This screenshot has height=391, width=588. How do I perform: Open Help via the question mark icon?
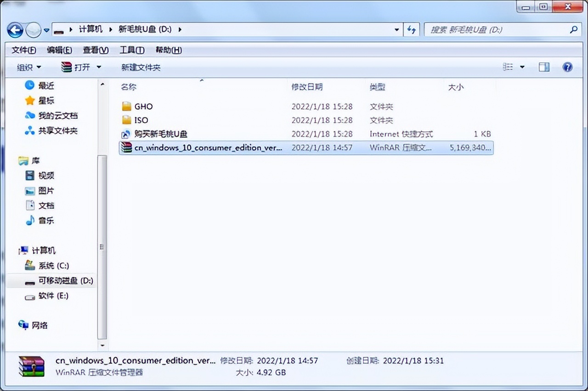tap(568, 67)
